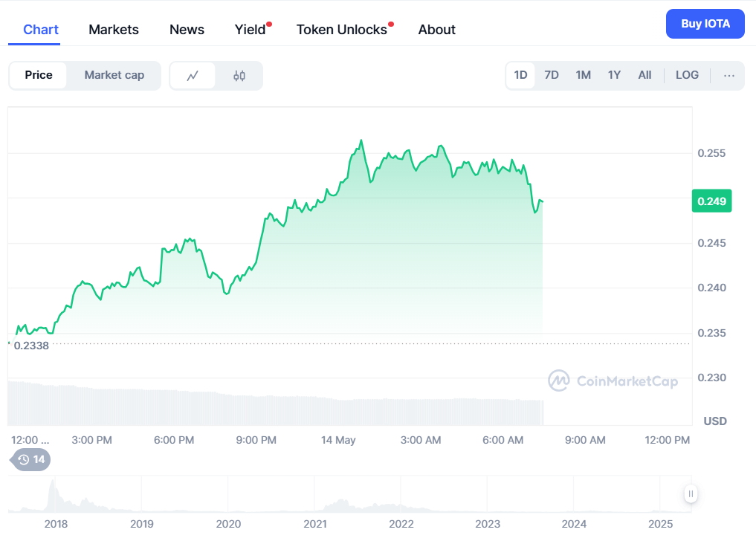Set chart range to 7D
756x544 pixels.
click(552, 75)
